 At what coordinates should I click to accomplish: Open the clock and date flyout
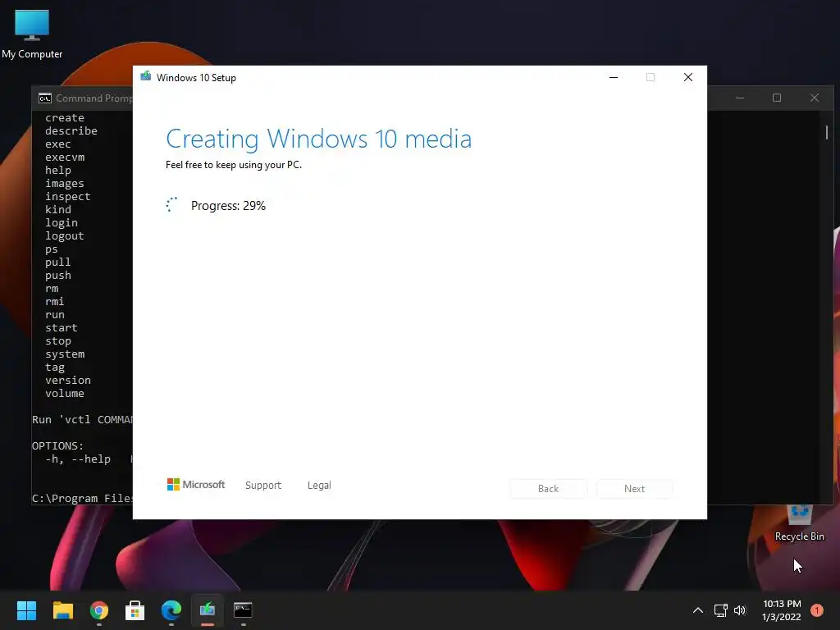click(x=782, y=610)
